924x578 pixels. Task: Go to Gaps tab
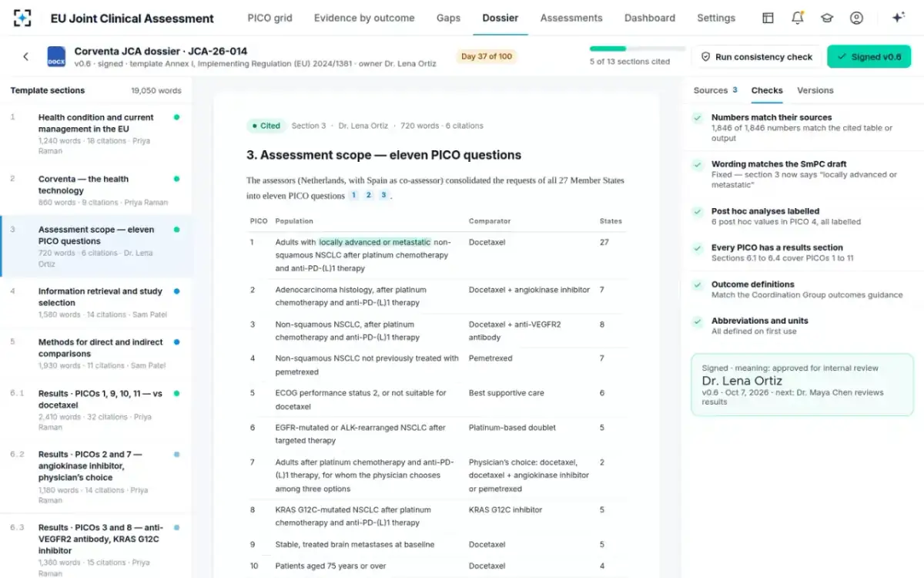point(448,18)
